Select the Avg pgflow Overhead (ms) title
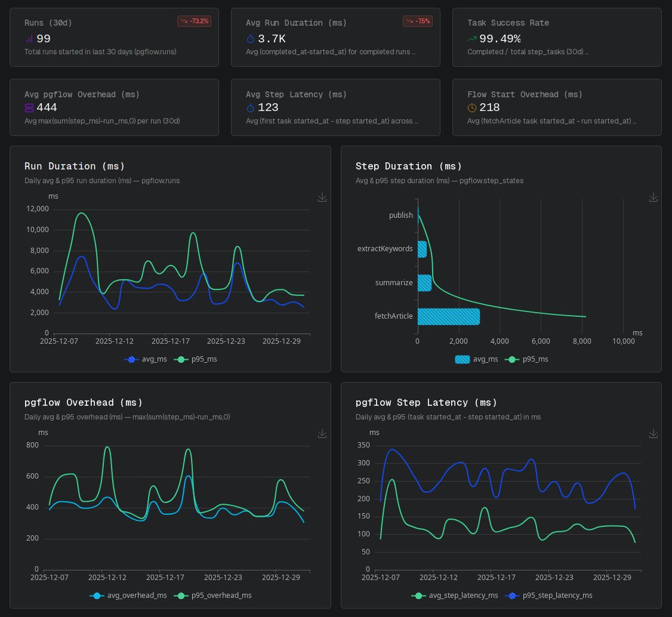This screenshot has height=617, width=672. coord(82,94)
